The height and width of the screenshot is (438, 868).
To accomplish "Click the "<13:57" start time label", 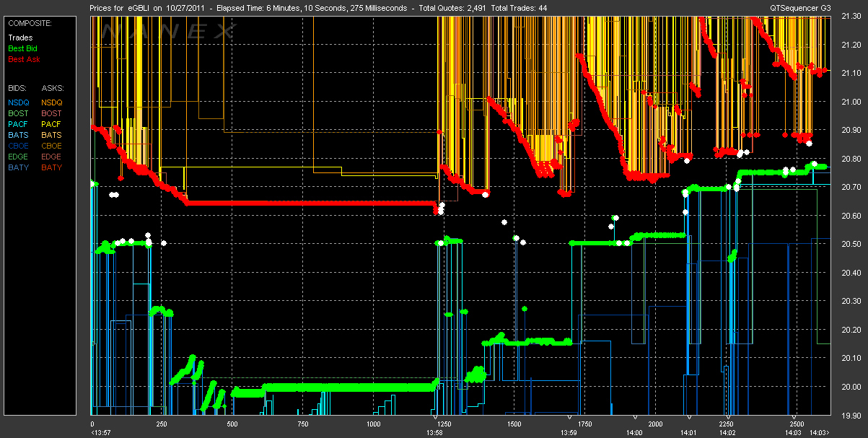I will coord(100,432).
